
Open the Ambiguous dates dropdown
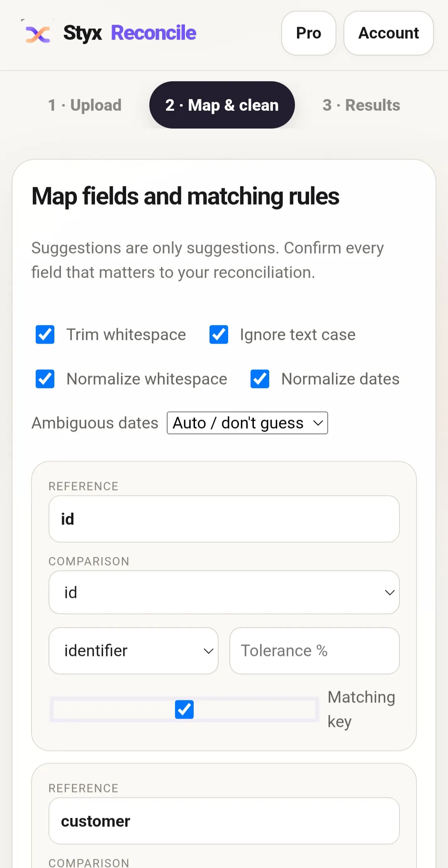point(247,423)
